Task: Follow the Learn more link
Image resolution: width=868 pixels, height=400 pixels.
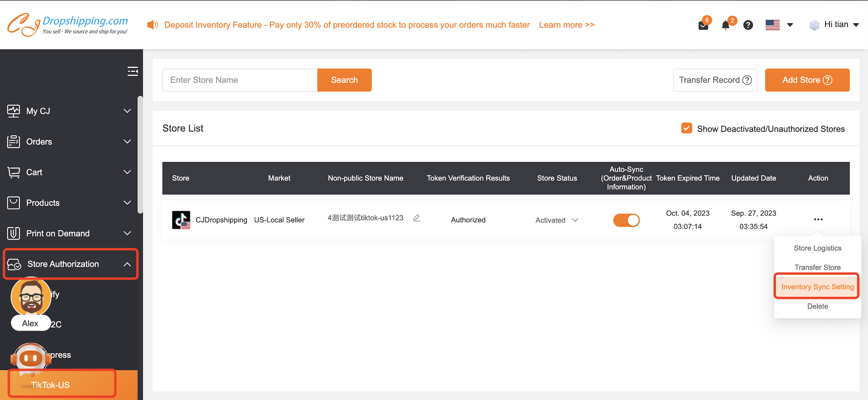Action: click(x=566, y=25)
